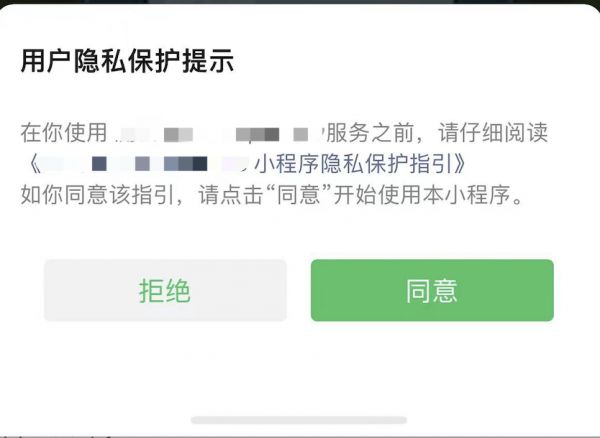Tap the home indicator bar at bottom
The width and height of the screenshot is (600, 438).
click(299, 420)
